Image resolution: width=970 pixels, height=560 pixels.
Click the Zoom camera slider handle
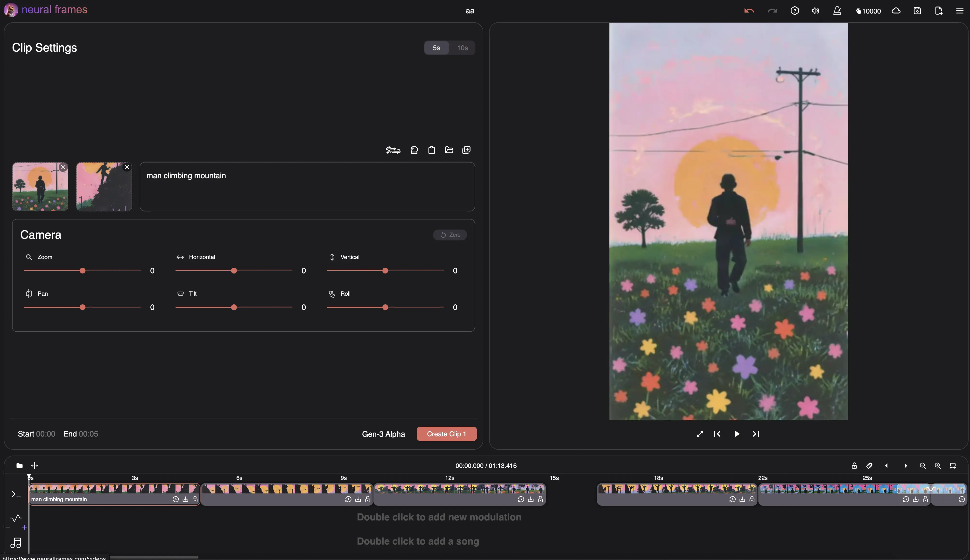click(x=82, y=271)
